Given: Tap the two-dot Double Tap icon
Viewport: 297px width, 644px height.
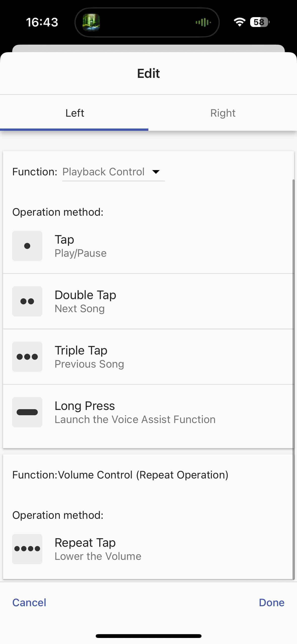Looking at the screenshot, I should pos(27,301).
